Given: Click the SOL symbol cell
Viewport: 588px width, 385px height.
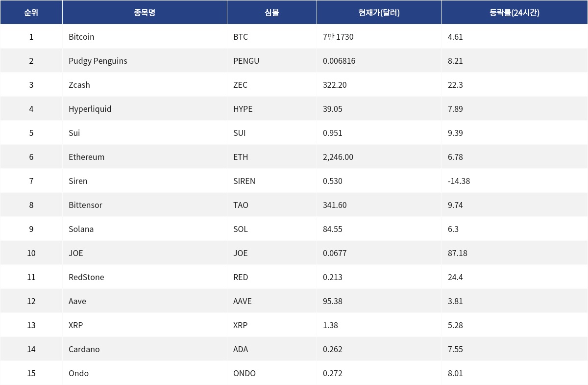Looking at the screenshot, I should tap(241, 229).
